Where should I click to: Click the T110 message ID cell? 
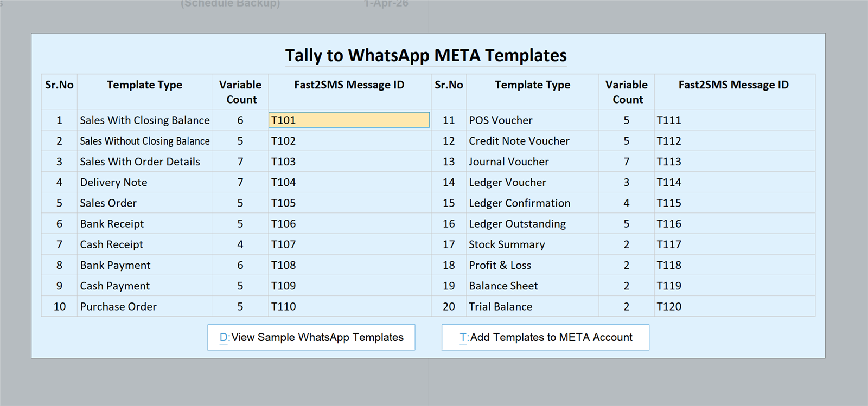coord(349,306)
